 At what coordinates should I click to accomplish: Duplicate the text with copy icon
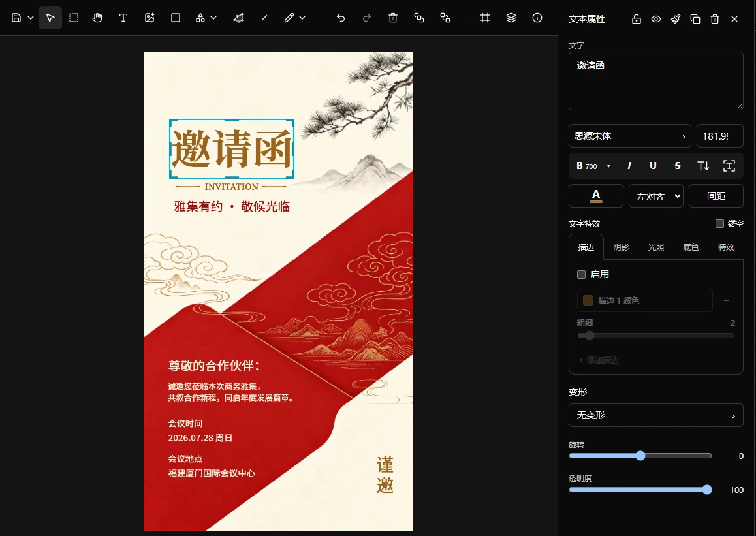click(x=695, y=19)
